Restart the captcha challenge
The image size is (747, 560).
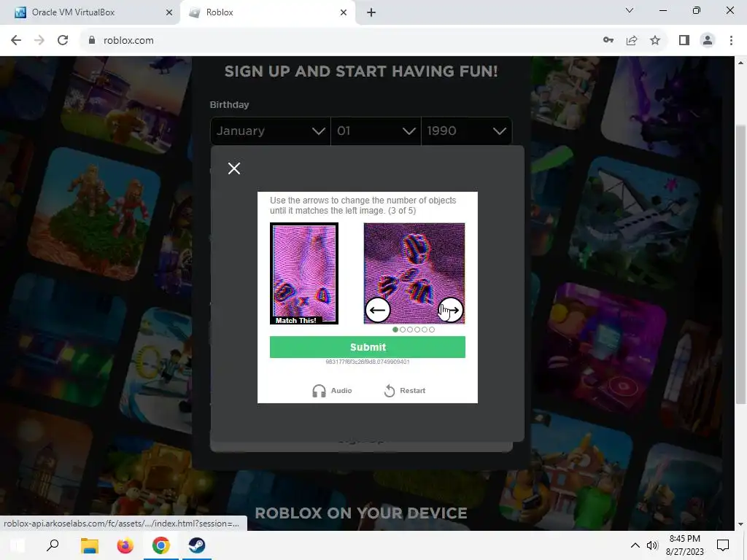tap(404, 391)
